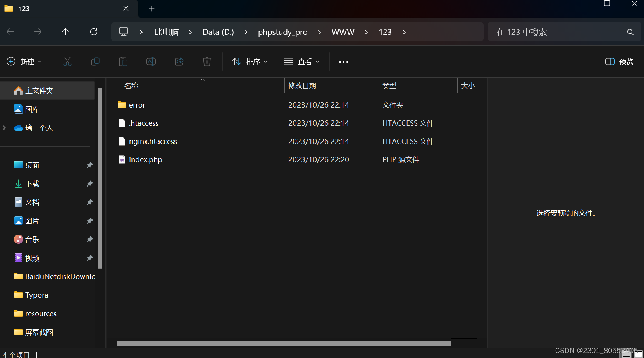Image resolution: width=644 pixels, height=358 pixels.
Task: Open the See more ellipsis menu
Action: [x=343, y=62]
